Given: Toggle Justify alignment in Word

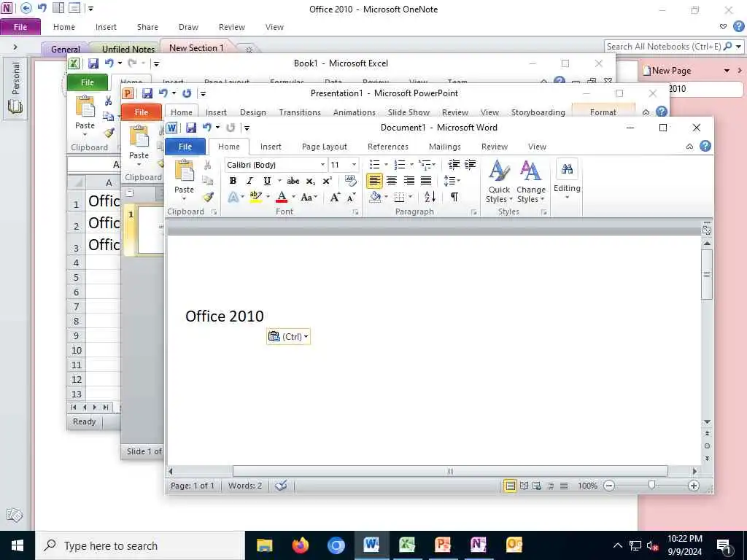Looking at the screenshot, I should [426, 181].
